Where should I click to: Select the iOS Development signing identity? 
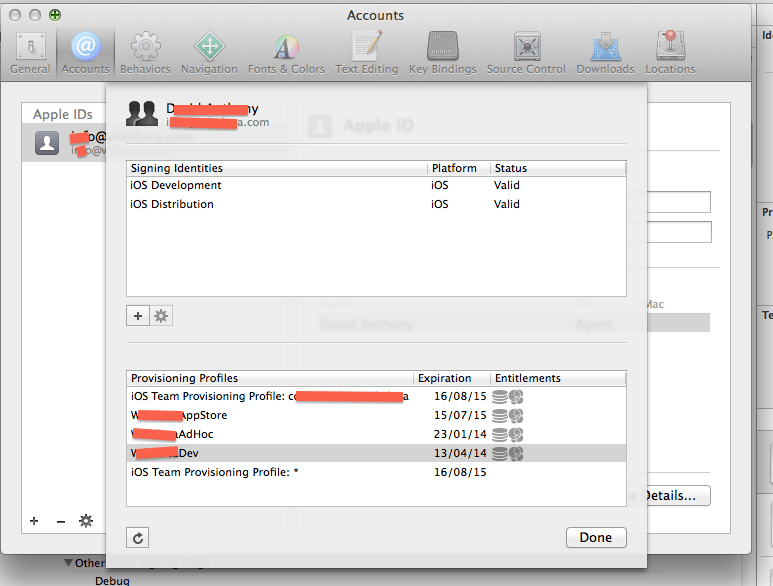click(376, 185)
